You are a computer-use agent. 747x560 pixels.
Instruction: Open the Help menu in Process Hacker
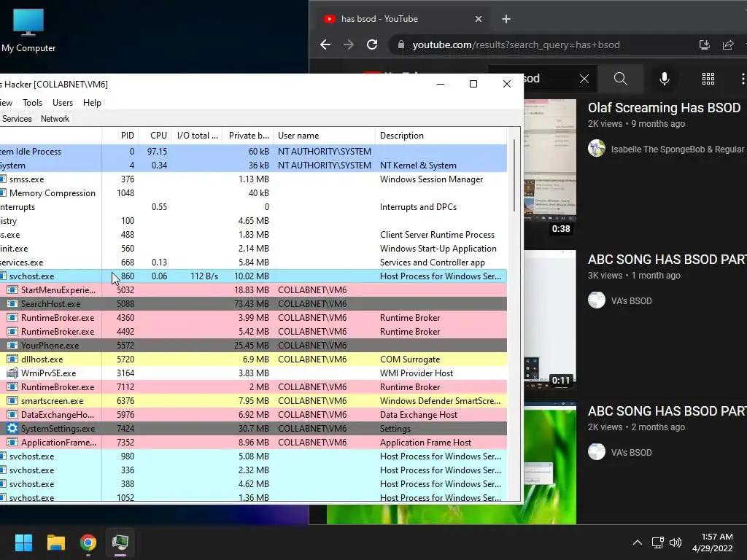point(92,103)
